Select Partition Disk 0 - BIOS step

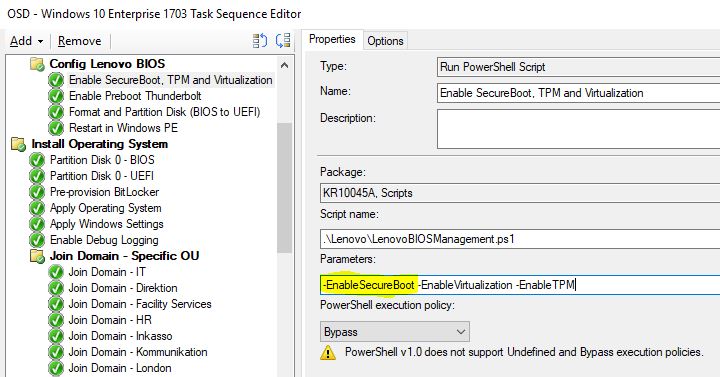click(102, 160)
